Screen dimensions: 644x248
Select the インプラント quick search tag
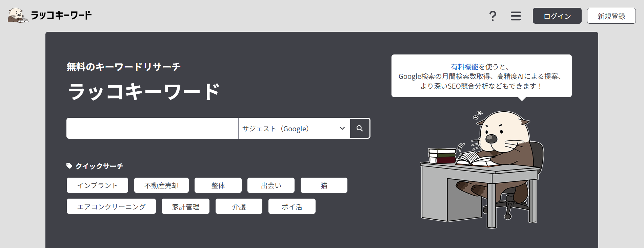(97, 185)
